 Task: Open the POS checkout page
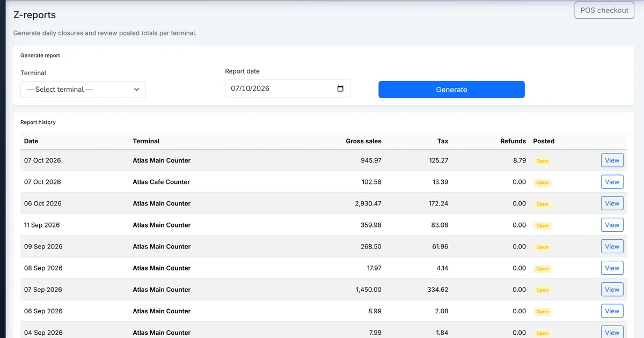coord(604,10)
